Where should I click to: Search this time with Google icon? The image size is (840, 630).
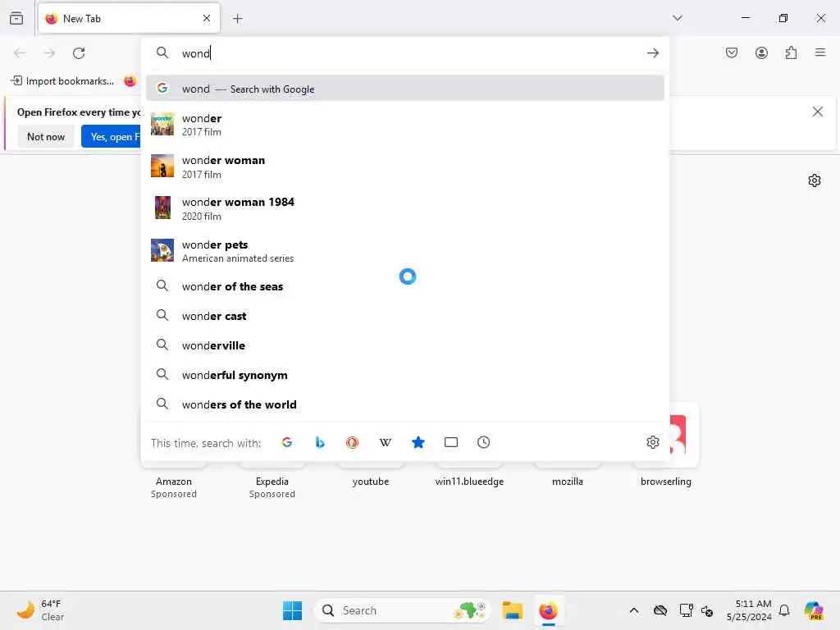(x=287, y=442)
